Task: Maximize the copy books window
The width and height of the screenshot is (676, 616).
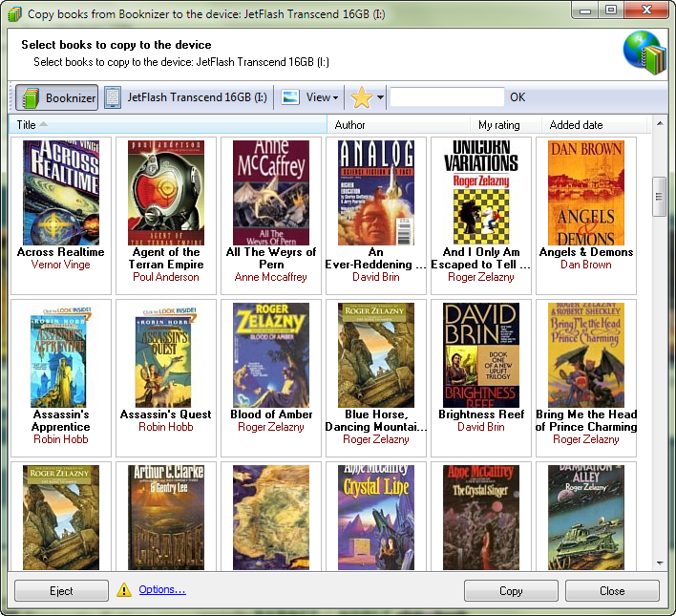Action: pyautogui.click(x=611, y=10)
